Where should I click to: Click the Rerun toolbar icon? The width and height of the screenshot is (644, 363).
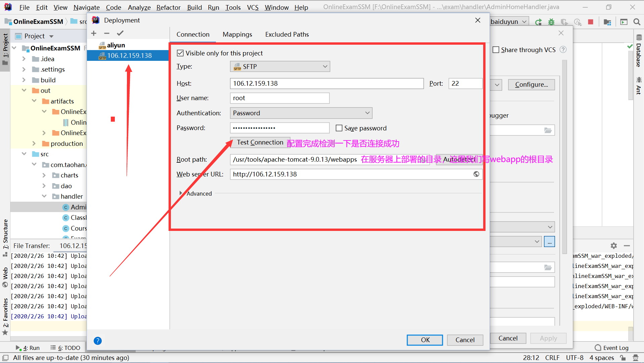(x=539, y=22)
